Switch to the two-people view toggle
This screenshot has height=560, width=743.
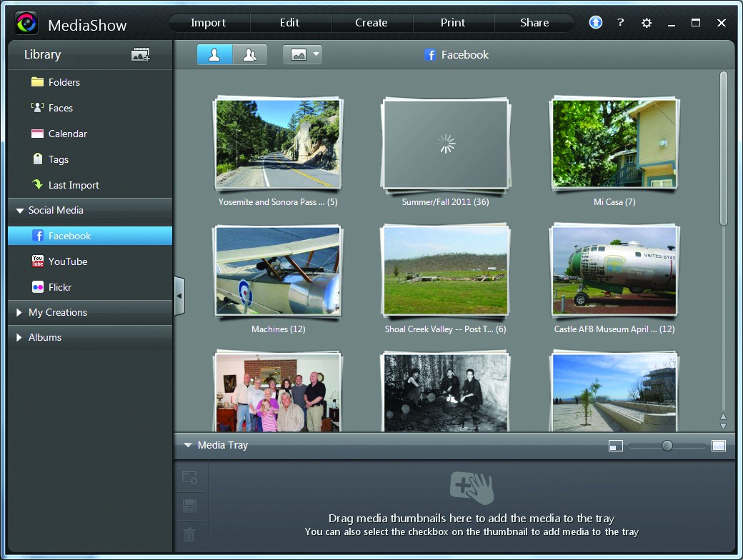(249, 55)
